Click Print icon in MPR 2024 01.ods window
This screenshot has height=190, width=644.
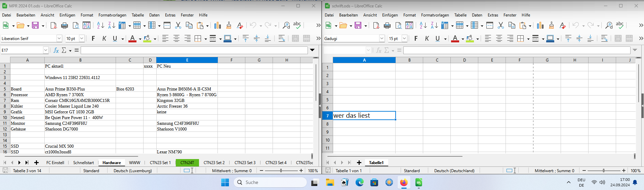(65, 25)
